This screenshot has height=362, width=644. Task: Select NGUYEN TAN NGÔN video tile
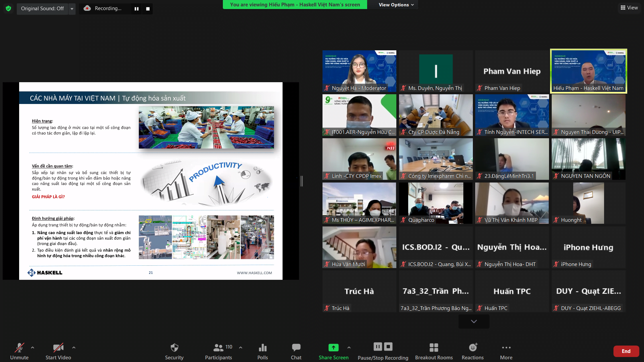(589, 159)
